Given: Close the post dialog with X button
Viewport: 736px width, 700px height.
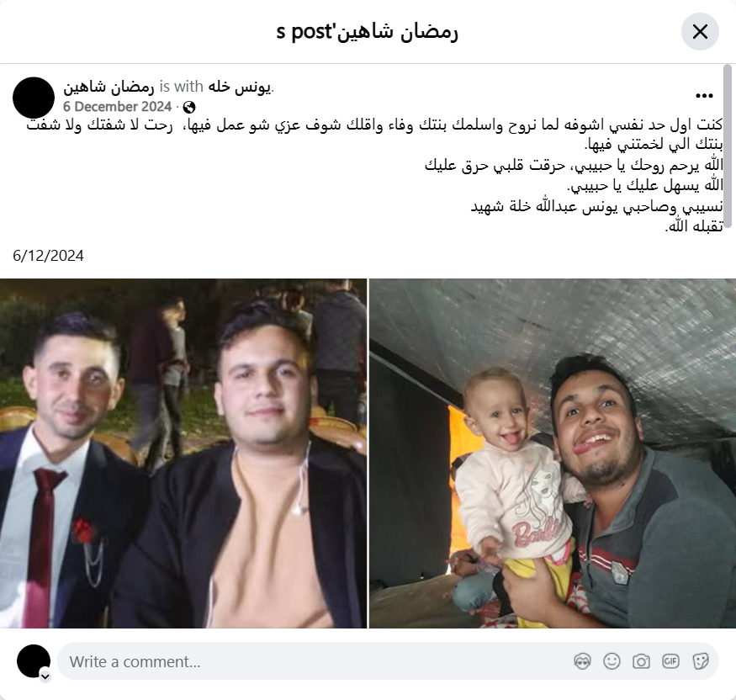Looking at the screenshot, I should point(700,31).
